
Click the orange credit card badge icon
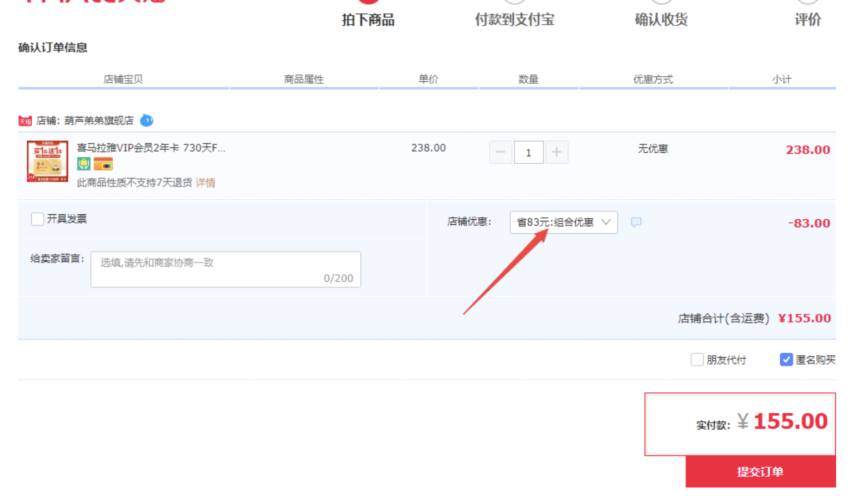103,164
